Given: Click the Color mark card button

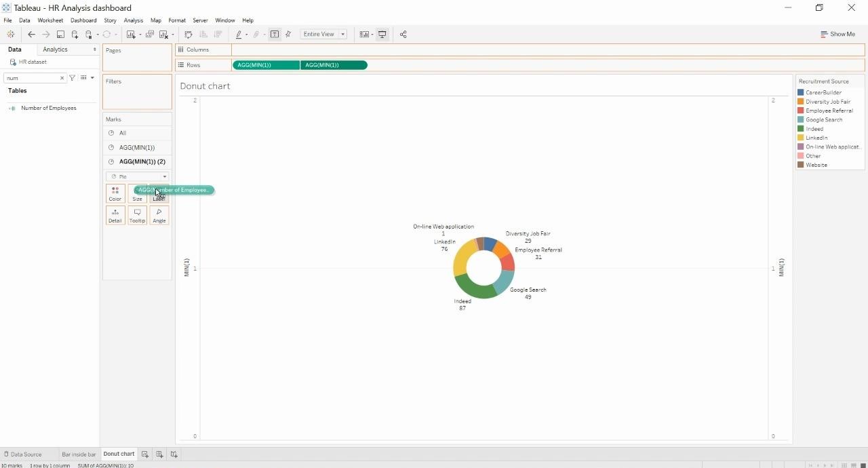Looking at the screenshot, I should tap(115, 194).
